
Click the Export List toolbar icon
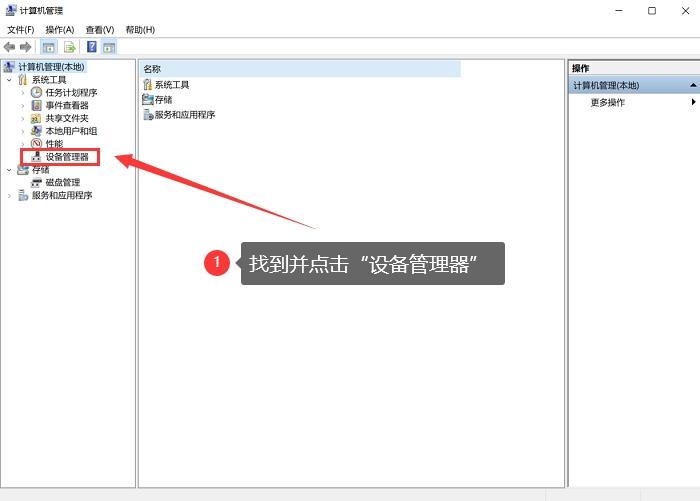70,47
